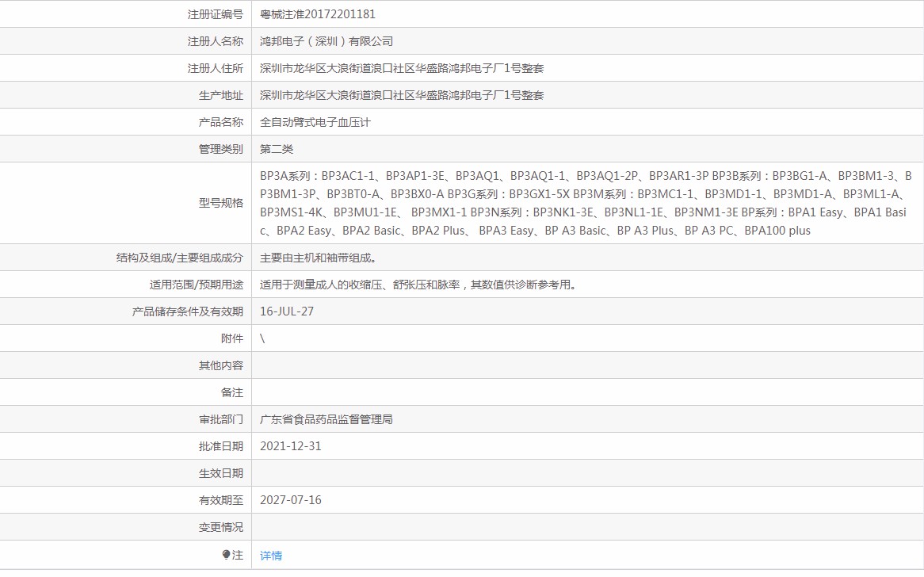Click the approving department 广东省食品药品监督管理局
The height and width of the screenshot is (577, 924).
click(326, 419)
